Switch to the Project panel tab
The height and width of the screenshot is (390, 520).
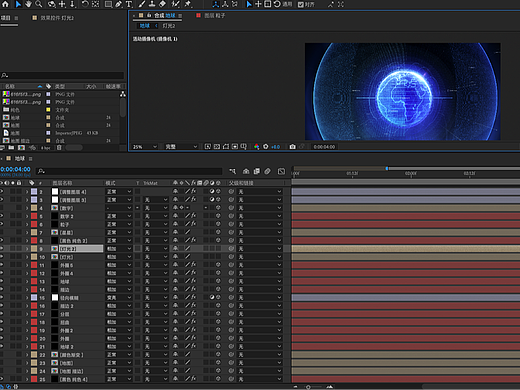(5, 18)
